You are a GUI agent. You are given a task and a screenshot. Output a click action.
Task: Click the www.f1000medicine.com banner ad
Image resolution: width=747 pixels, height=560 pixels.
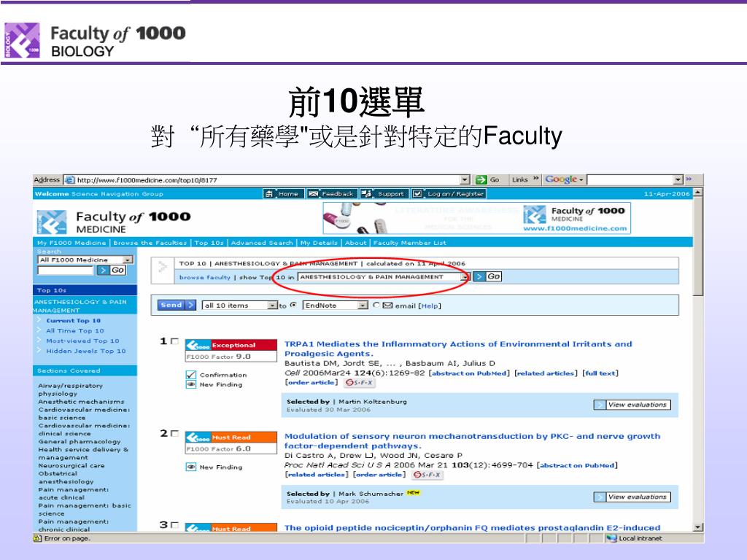(477, 218)
